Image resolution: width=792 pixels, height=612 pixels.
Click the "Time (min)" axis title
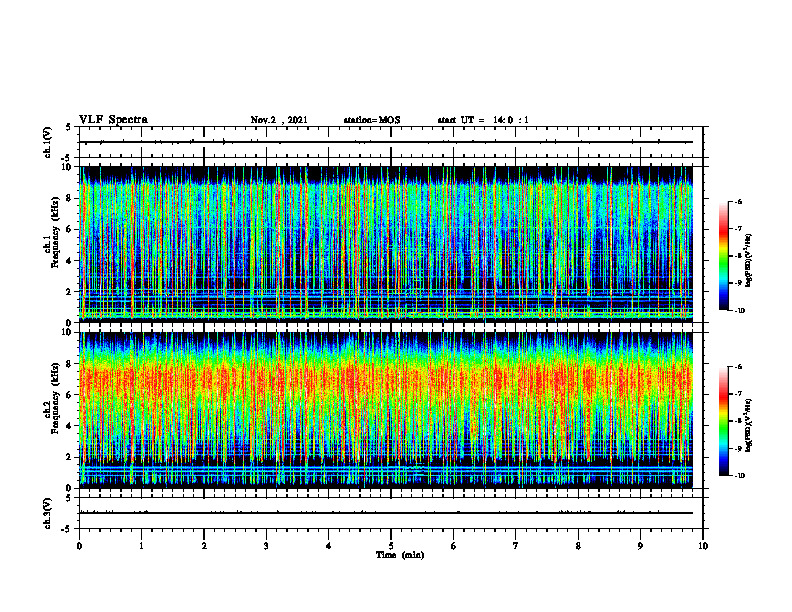pyautogui.click(x=400, y=555)
